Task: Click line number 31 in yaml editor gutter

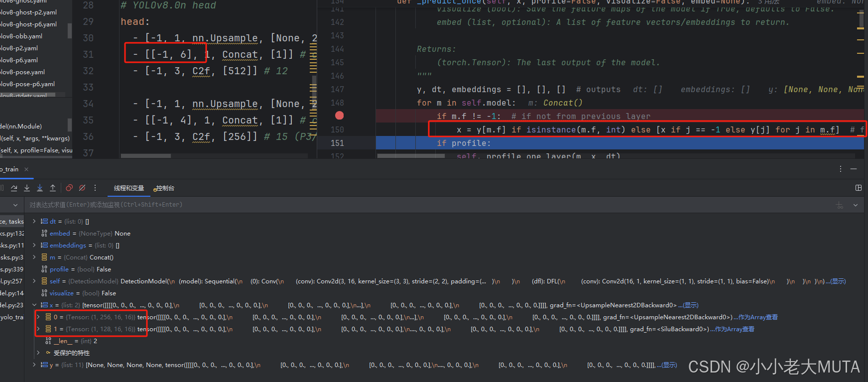Action: pyautogui.click(x=88, y=54)
